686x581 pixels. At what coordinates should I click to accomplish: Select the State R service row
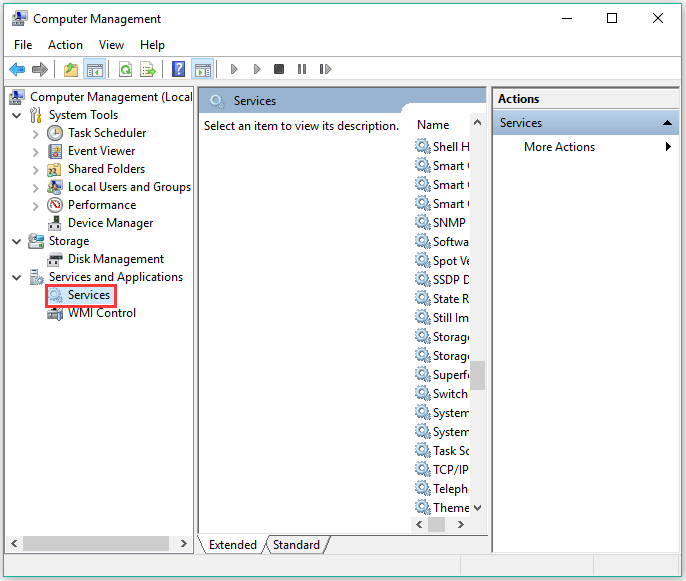point(442,299)
